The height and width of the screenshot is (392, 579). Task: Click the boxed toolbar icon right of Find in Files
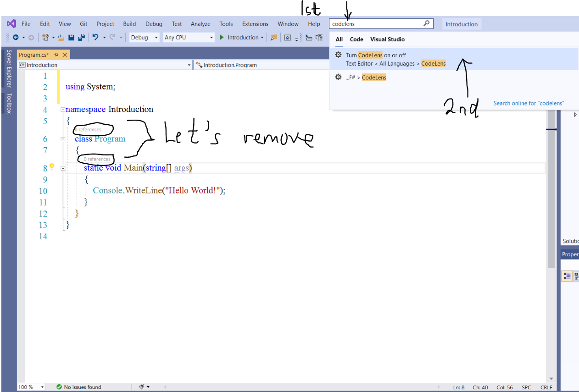click(x=287, y=38)
